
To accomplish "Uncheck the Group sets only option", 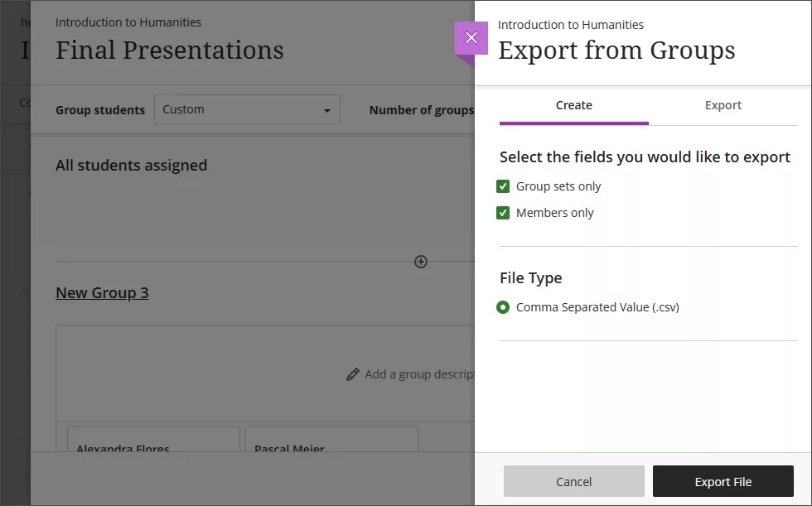I will [x=503, y=186].
